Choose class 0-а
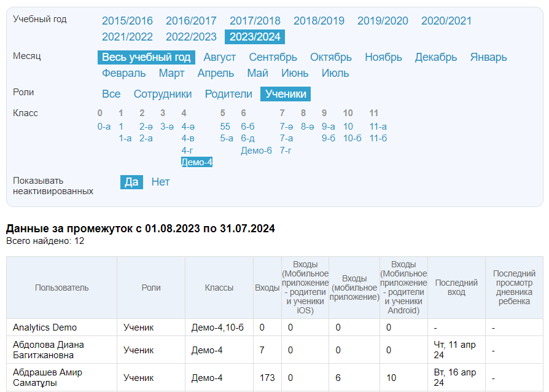This screenshot has width=549, height=392. (x=104, y=127)
